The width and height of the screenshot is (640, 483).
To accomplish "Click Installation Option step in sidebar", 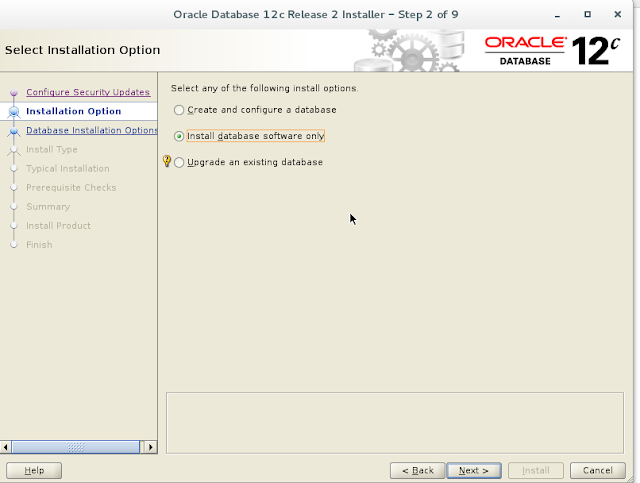I will coord(73,111).
